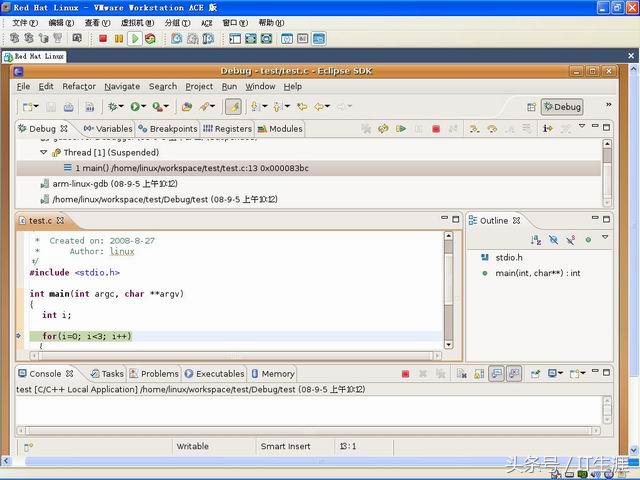
Task: Open the Memory tab
Action: (x=273, y=374)
